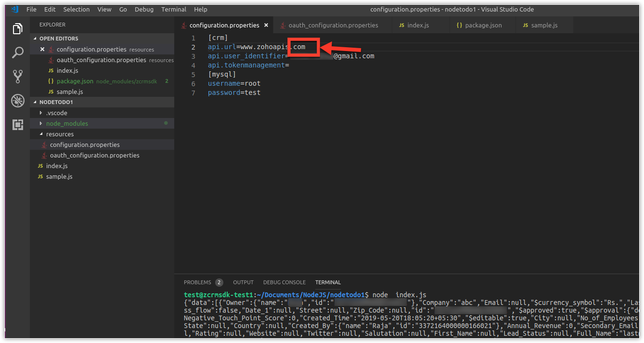Open the Explorer view in activity bar
The width and height of the screenshot is (644, 343).
pos(18,29)
